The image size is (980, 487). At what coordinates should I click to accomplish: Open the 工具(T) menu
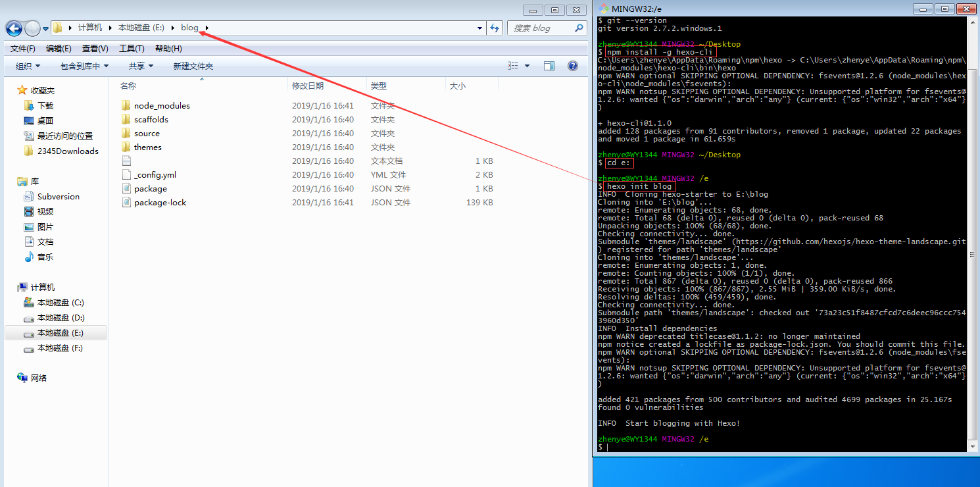click(132, 49)
